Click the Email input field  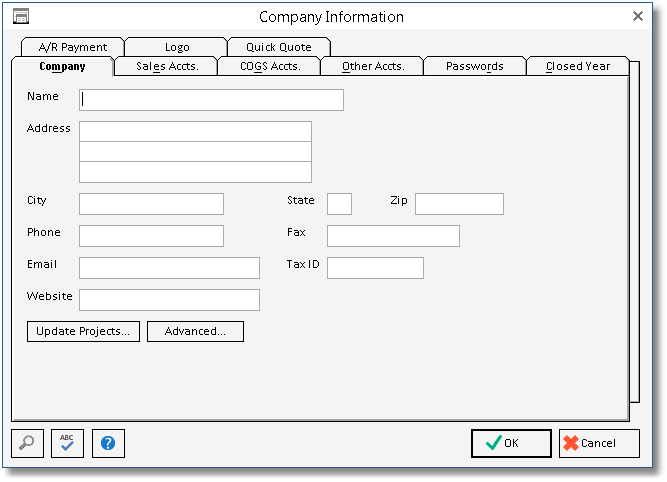(169, 268)
